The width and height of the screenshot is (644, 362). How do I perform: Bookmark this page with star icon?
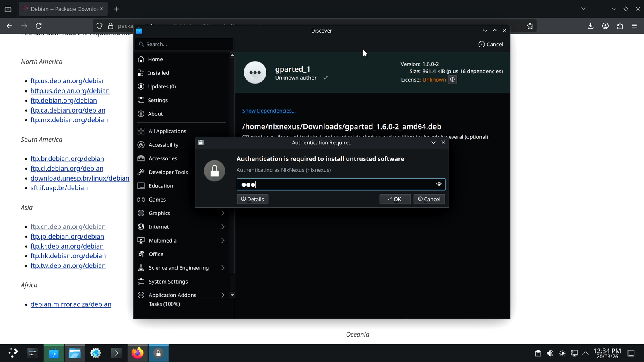530,26
